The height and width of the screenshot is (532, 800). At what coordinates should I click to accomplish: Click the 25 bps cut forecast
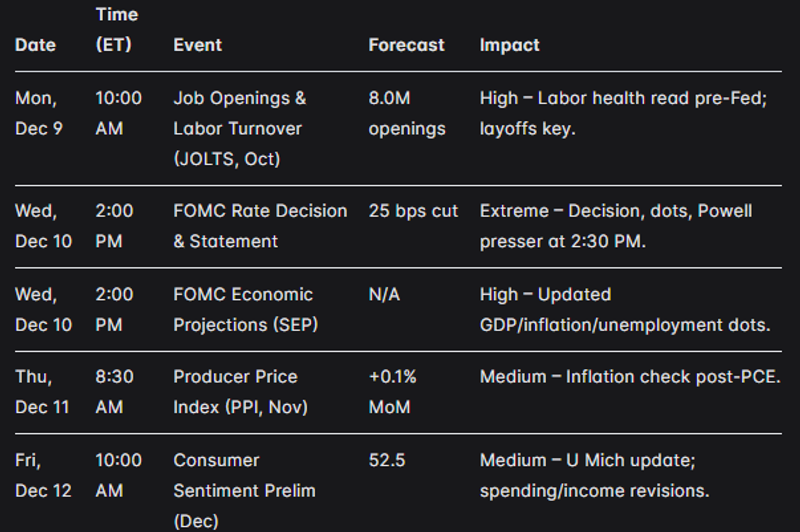[413, 211]
